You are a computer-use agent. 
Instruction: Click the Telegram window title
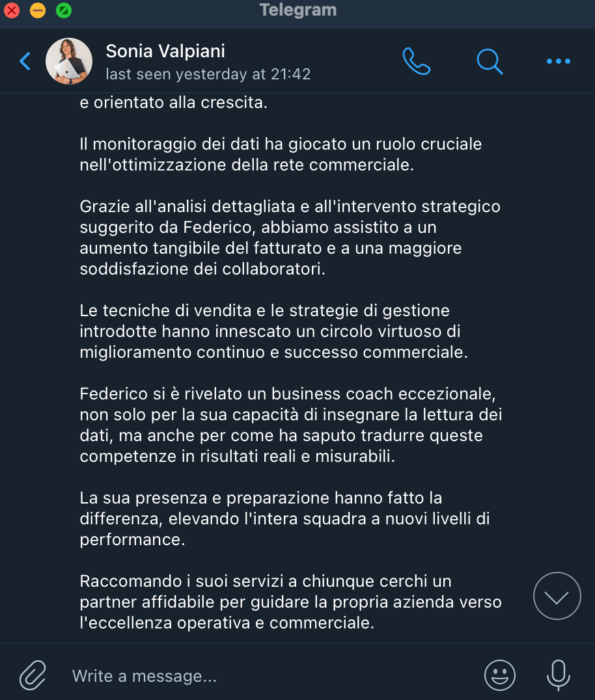(x=297, y=10)
